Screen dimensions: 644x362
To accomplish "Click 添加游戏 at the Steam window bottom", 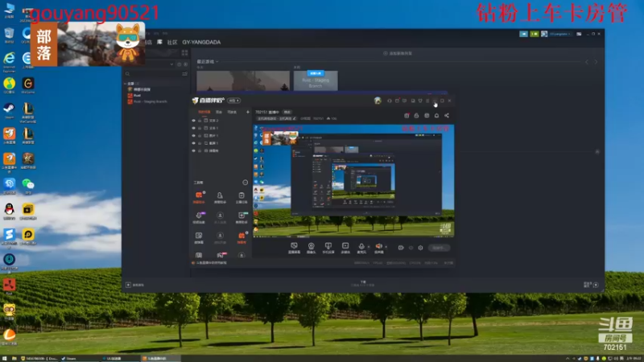I will 135,285.
